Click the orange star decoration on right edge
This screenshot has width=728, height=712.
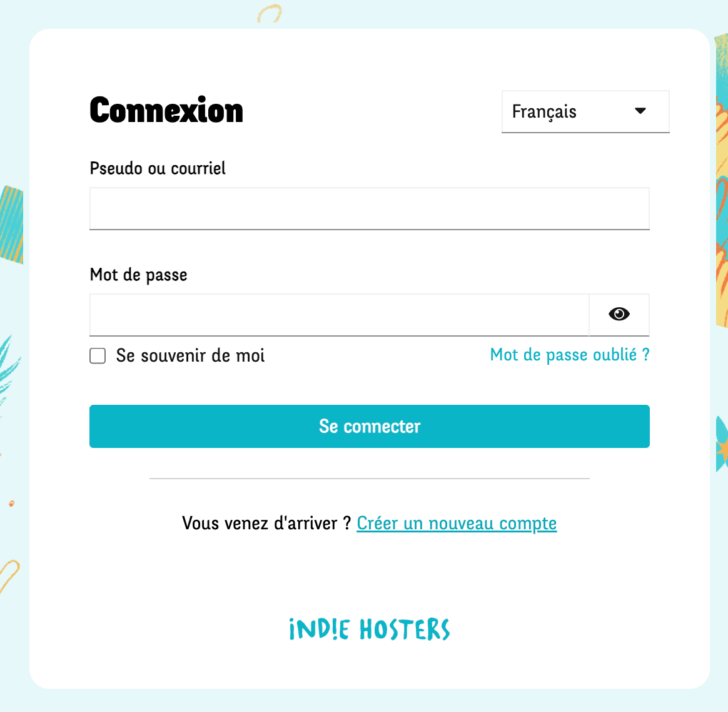[x=723, y=449]
